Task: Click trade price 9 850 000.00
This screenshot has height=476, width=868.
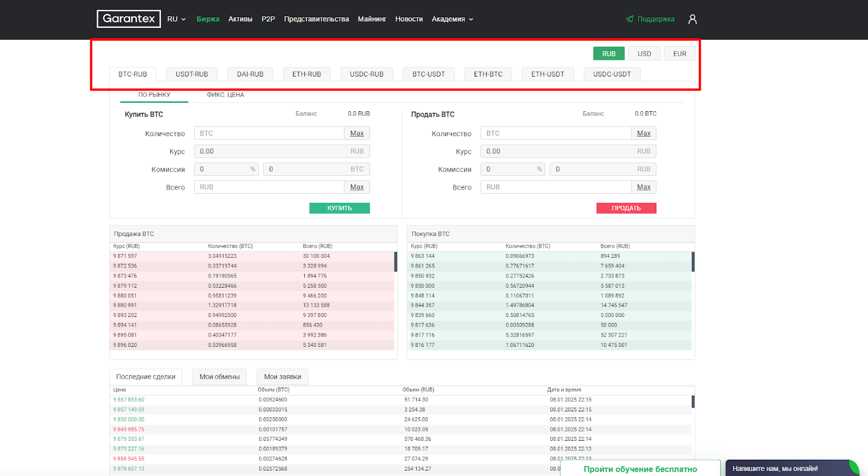Action: click(x=129, y=420)
